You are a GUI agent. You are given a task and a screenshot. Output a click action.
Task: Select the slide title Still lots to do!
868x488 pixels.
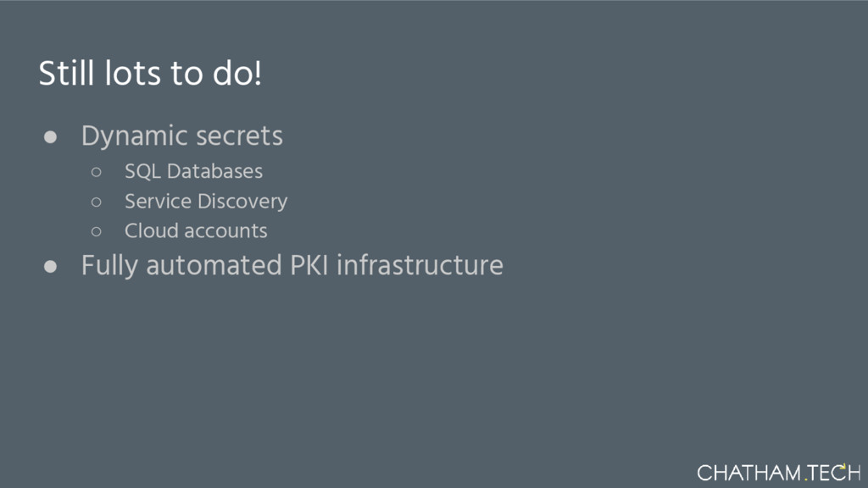tap(151, 75)
